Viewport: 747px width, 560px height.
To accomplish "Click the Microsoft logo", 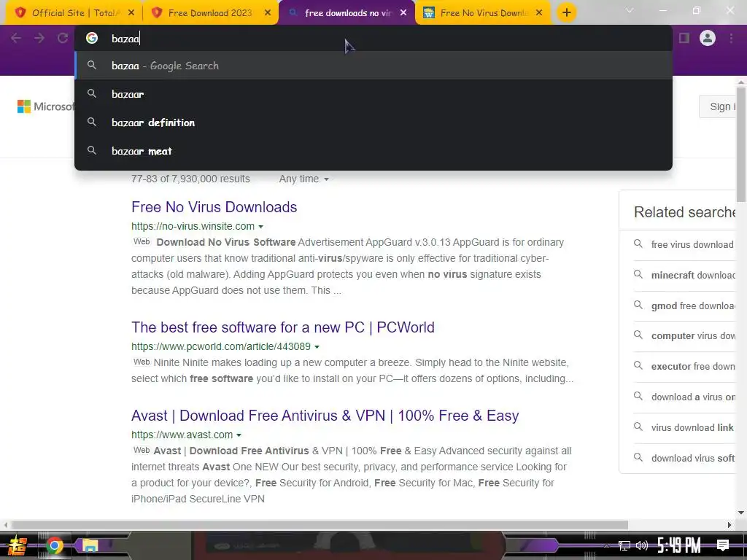I will click(x=45, y=106).
